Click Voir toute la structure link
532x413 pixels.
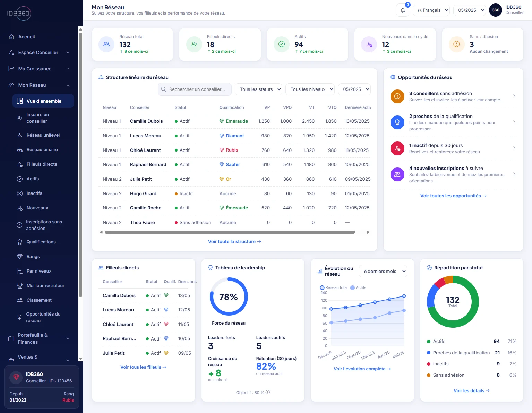(x=234, y=241)
